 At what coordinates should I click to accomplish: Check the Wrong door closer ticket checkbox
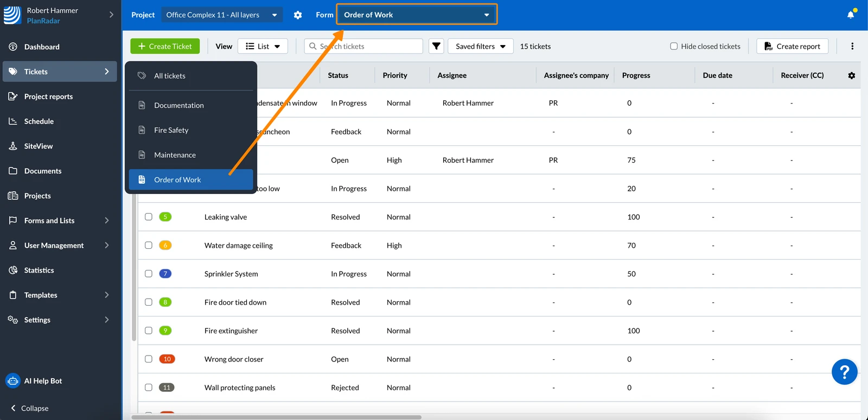pos(149,359)
